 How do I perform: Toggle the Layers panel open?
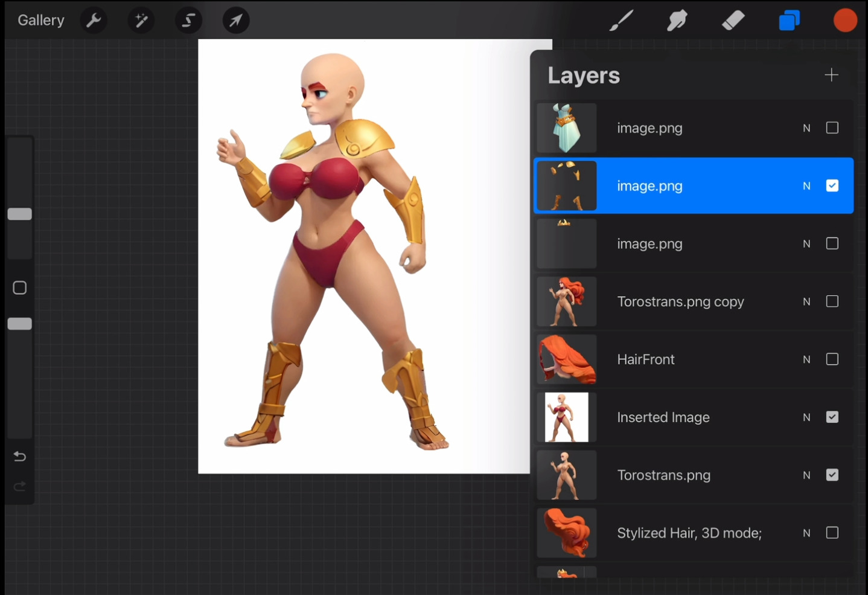click(x=789, y=20)
